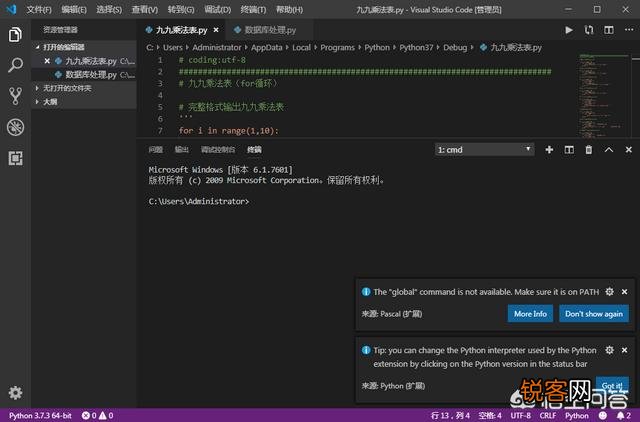Viewport: 640px width, 422px height.
Task: Open the Search view in activity bar
Action: [15, 65]
